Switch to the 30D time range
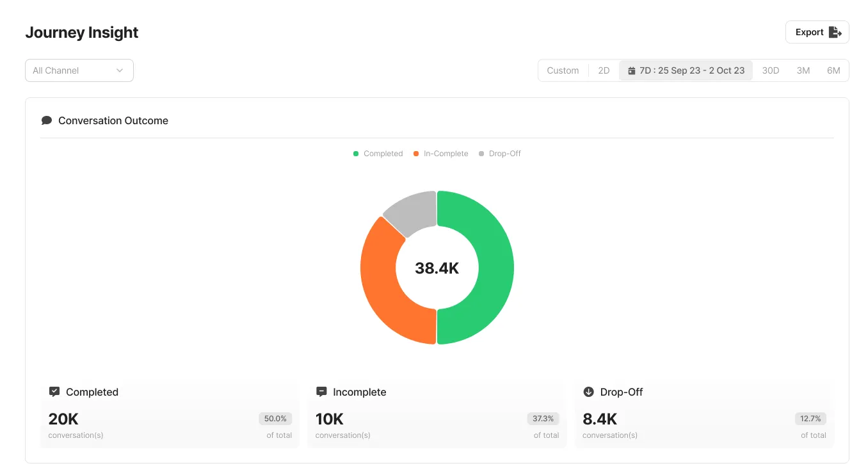The image size is (868, 468). [771, 70]
